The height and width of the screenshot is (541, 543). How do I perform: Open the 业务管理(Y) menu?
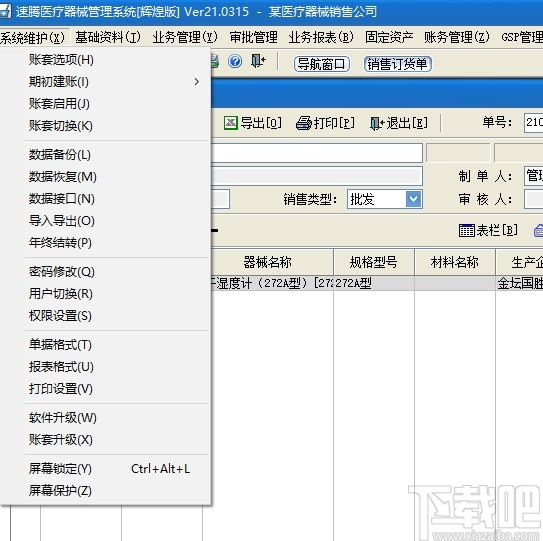[x=185, y=37]
